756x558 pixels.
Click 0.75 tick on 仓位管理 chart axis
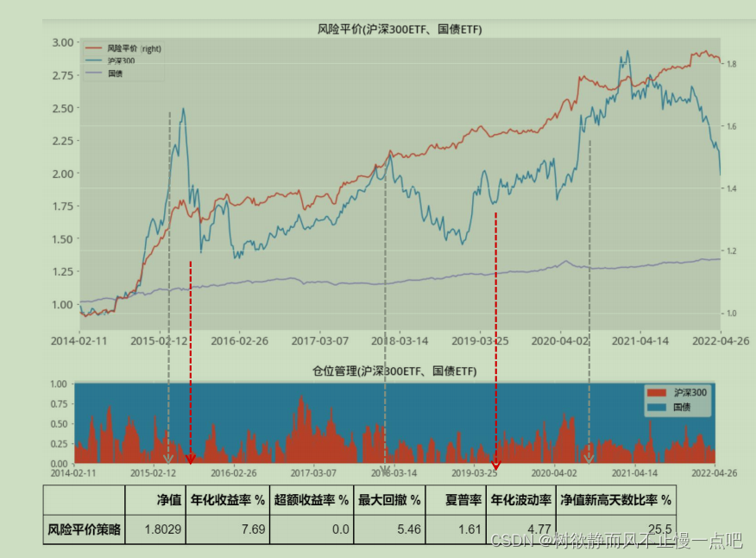click(x=59, y=404)
